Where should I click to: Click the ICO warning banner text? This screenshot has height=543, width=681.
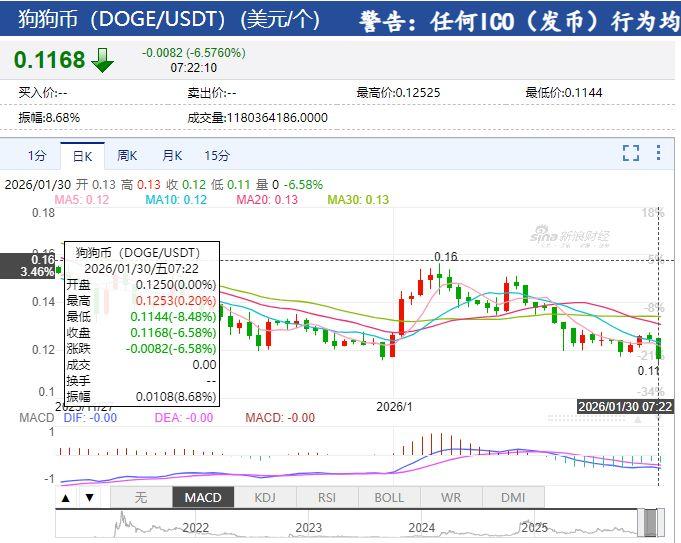[519, 21]
